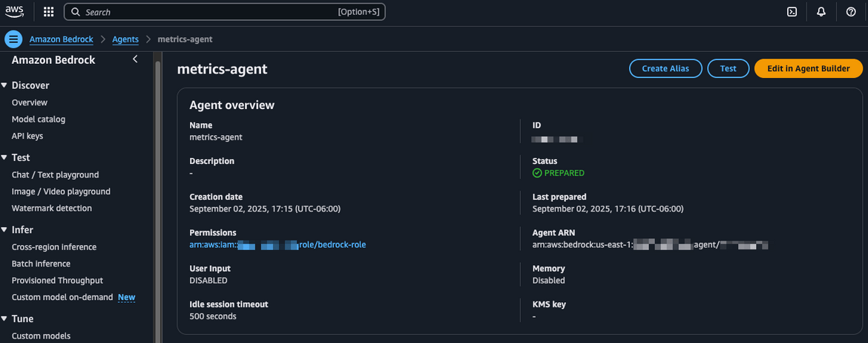Click the metrics-agent page heading

click(x=222, y=69)
